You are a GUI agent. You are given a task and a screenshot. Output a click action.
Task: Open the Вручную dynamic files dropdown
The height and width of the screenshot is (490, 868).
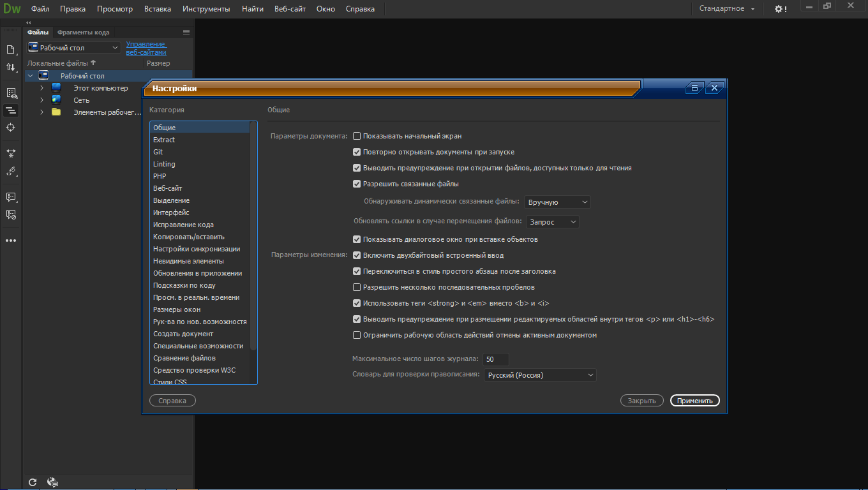coord(557,202)
